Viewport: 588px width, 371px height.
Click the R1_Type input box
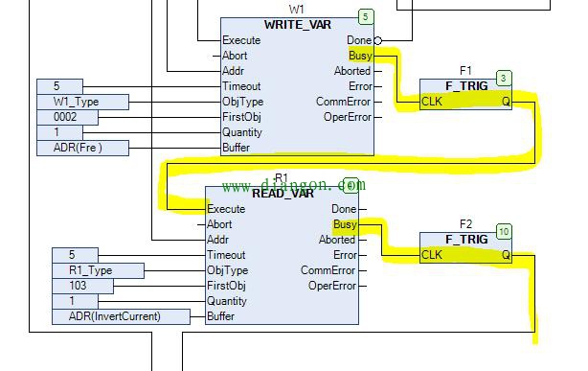tap(98, 270)
